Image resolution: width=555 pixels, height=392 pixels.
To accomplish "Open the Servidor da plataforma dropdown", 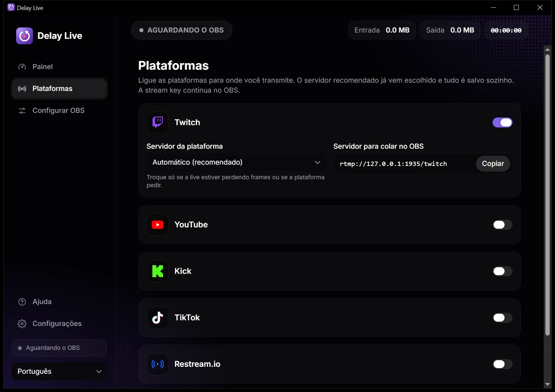I will pyautogui.click(x=236, y=162).
